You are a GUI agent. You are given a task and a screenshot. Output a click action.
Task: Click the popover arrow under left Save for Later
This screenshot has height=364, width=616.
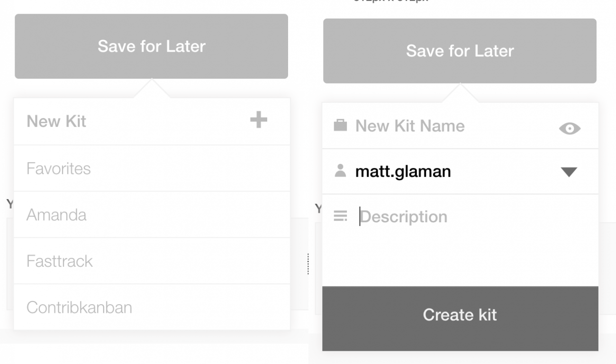152,89
